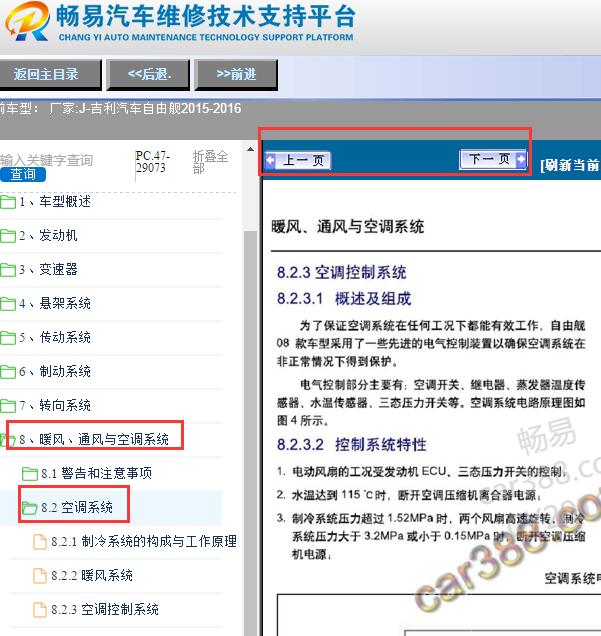
Task: Collapse 8、暖风、通风与空调系统 node
Action: 94,439
